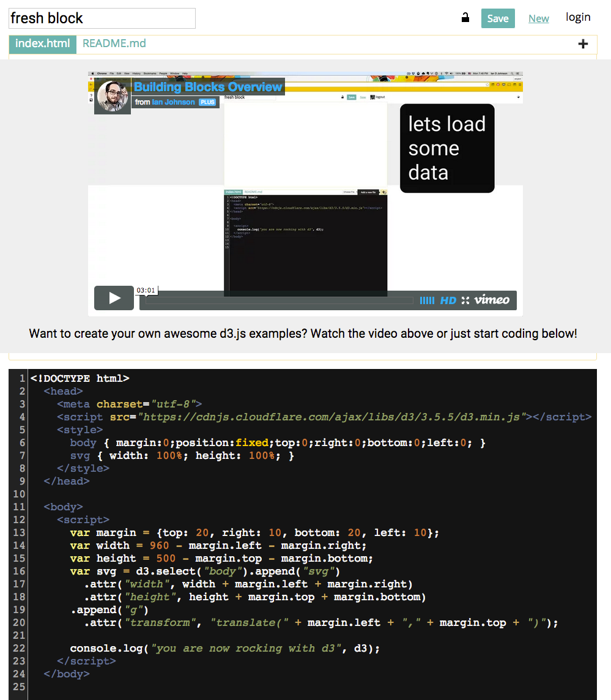Click the meta charset line

pos(130,404)
